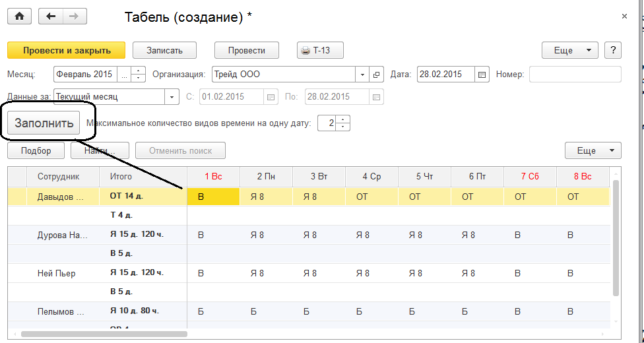Open calendar for the Дата field
Screen dimensions: 644x343
(x=482, y=75)
